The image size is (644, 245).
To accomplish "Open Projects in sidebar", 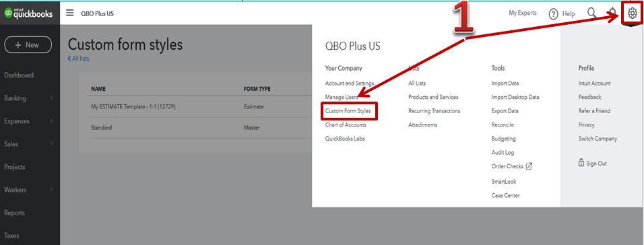I will tap(14, 167).
